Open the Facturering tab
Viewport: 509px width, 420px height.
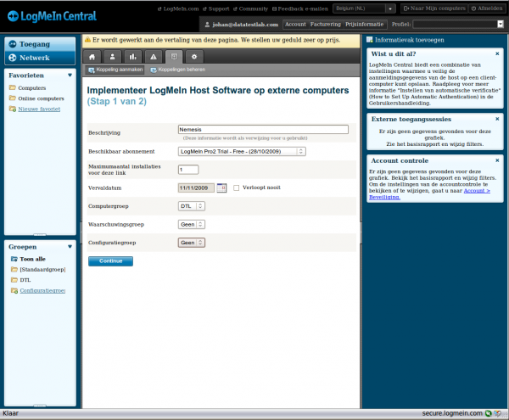click(325, 25)
